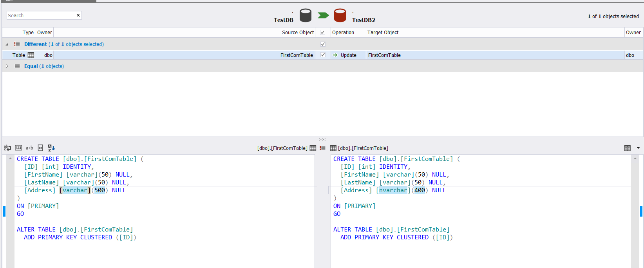Collapse the Different group

7,44
